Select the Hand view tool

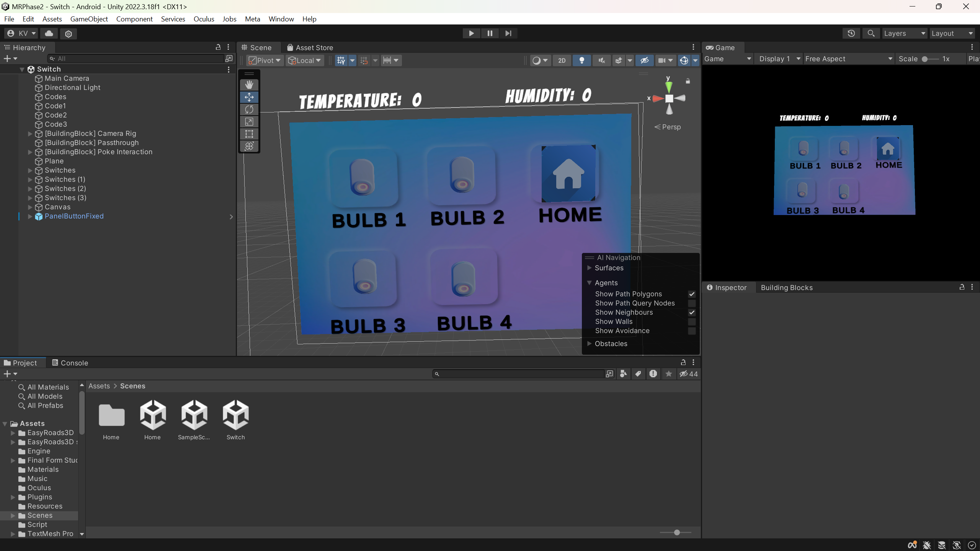(x=249, y=85)
